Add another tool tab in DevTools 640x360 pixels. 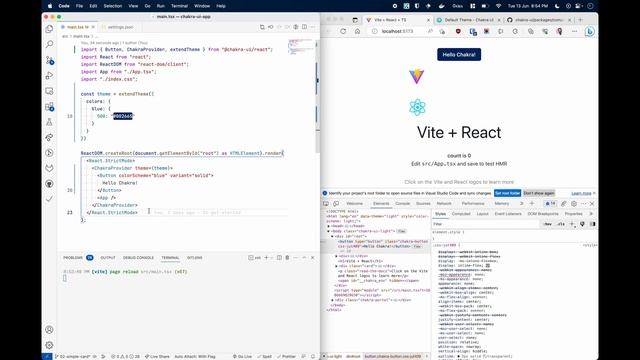532,203
